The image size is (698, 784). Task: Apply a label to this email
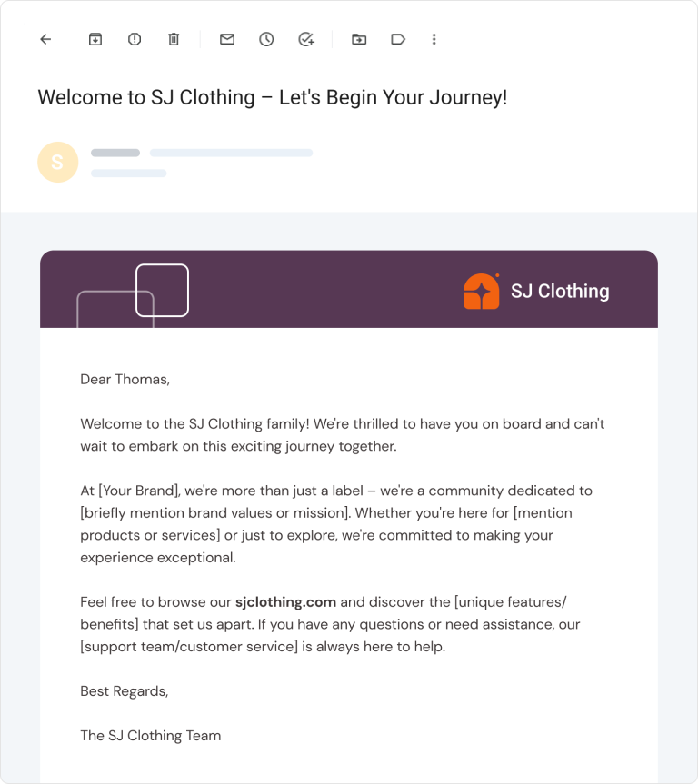click(397, 39)
